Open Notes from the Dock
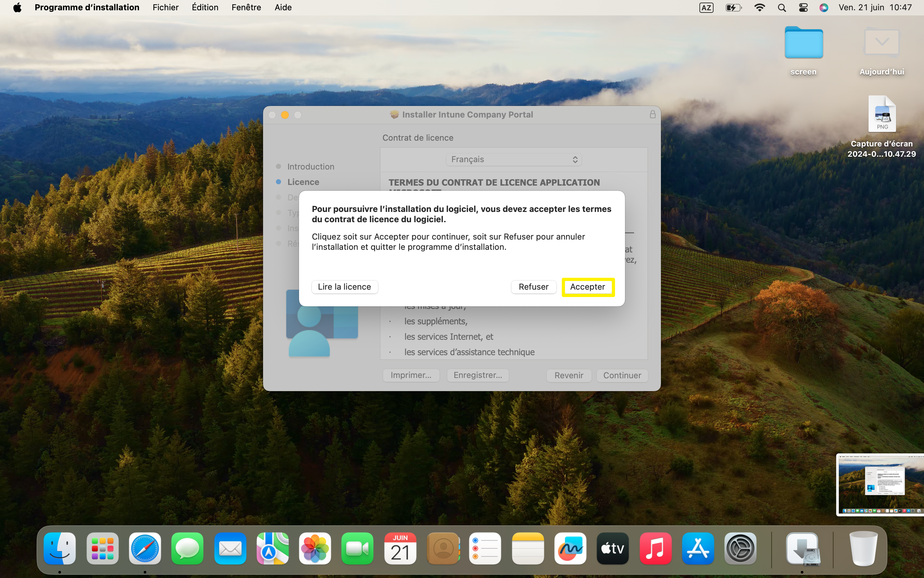This screenshot has width=924, height=578. [528, 548]
